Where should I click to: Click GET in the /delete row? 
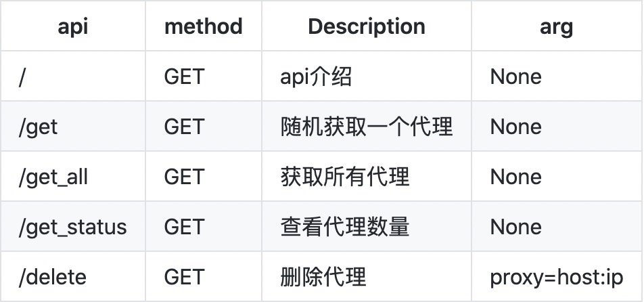coord(183,277)
